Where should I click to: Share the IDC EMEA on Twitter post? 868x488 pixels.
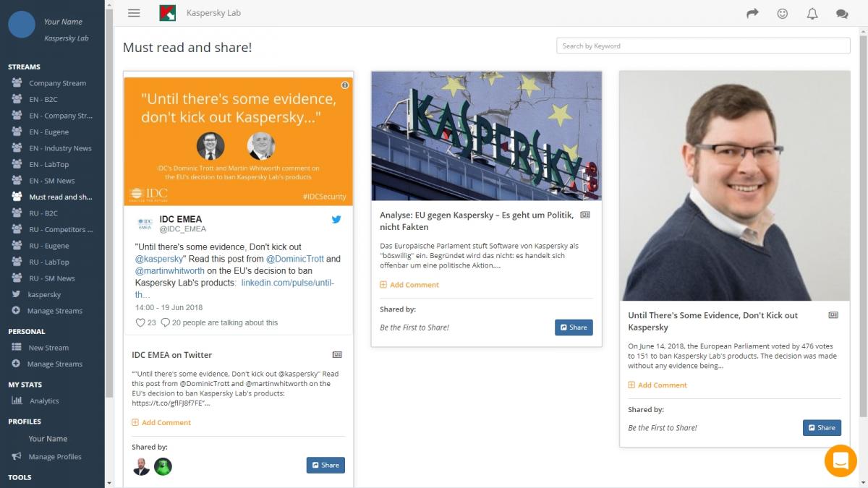(325, 465)
